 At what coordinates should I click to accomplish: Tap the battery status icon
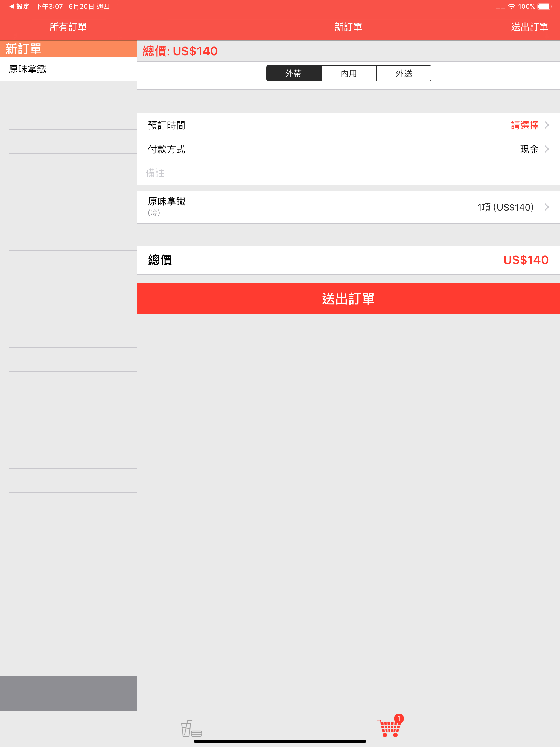(x=544, y=6)
